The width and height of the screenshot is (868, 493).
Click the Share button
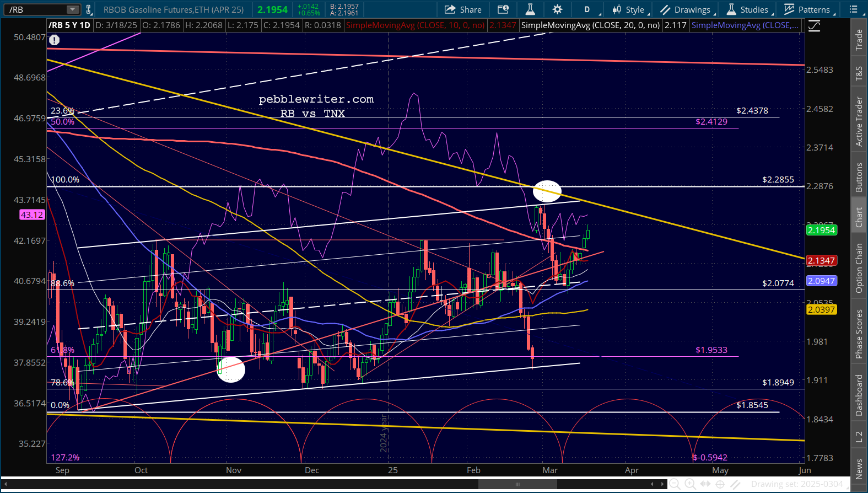(x=463, y=9)
